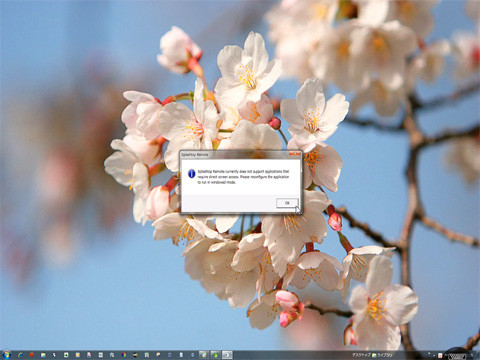
Task: Open the ライブラリ taskbar toolbar
Action: coord(382,355)
